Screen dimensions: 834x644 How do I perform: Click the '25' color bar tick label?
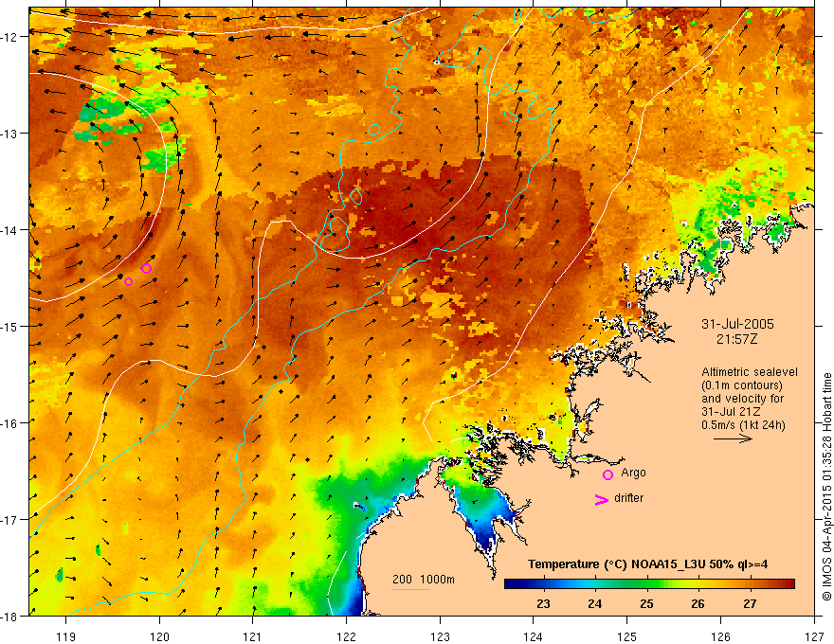(x=646, y=603)
